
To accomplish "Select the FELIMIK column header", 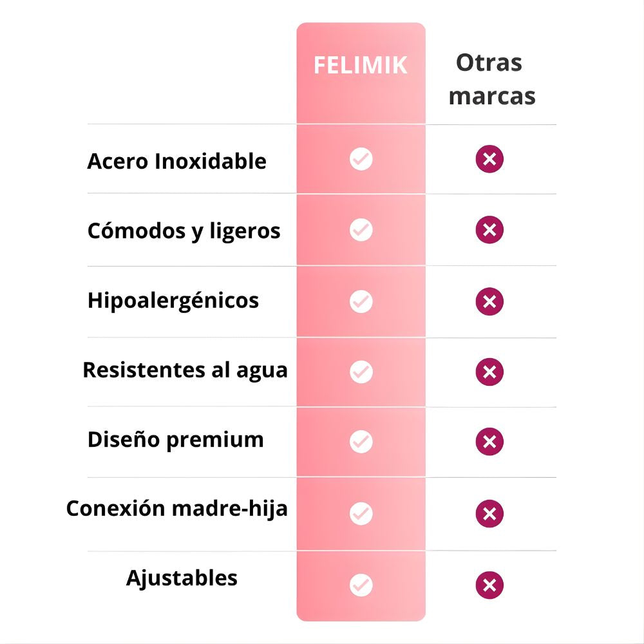I will click(x=361, y=65).
